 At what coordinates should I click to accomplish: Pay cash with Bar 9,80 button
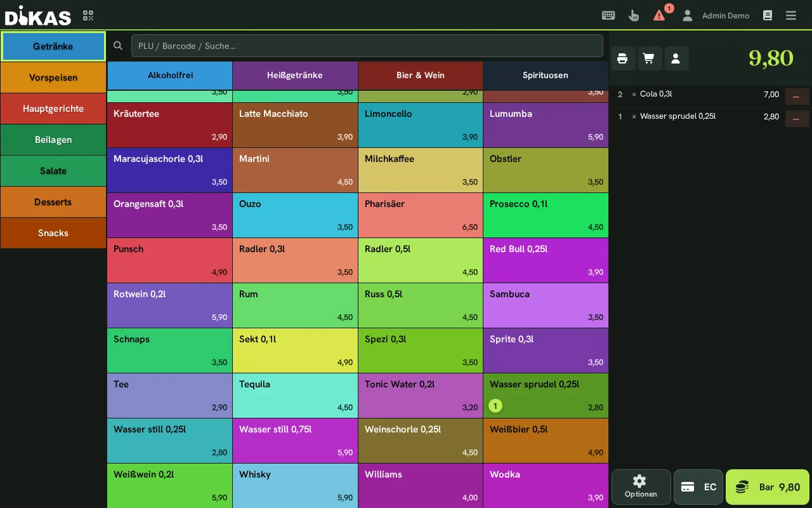(768, 487)
